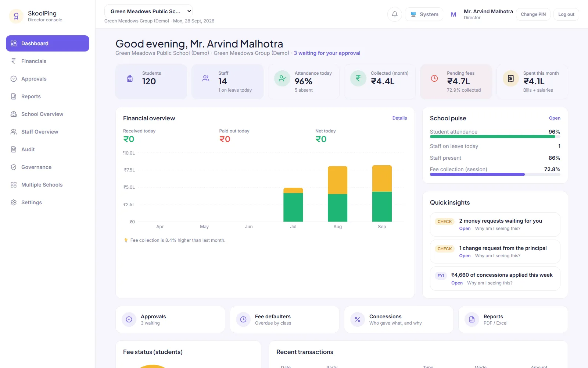588x368 pixels.
Task: Open Approvals in sidebar
Action: click(x=47, y=79)
